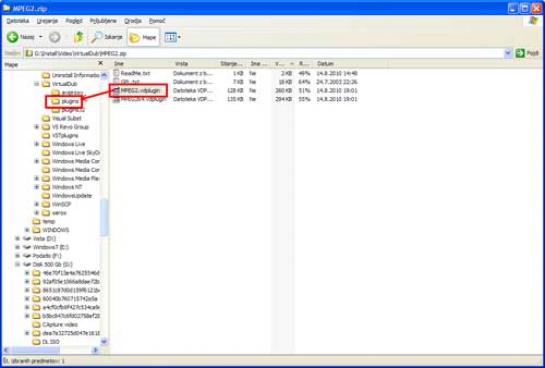Click the Podatki (F:) drive icon
The width and height of the screenshot is (545, 368).
click(27, 256)
